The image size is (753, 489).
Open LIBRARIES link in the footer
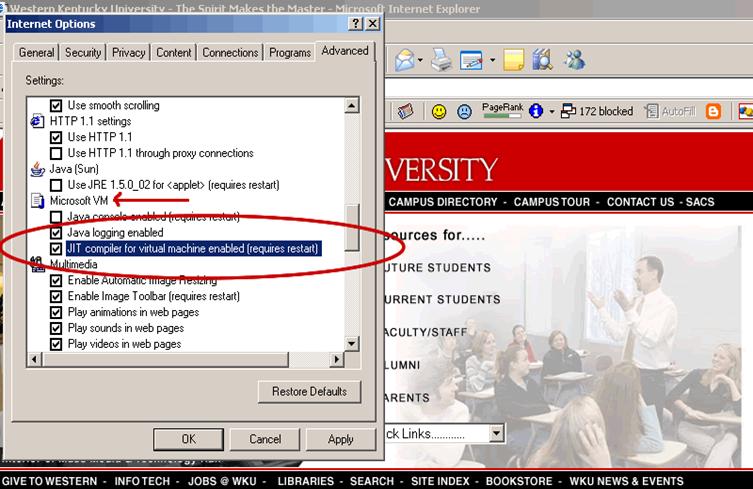point(305,481)
